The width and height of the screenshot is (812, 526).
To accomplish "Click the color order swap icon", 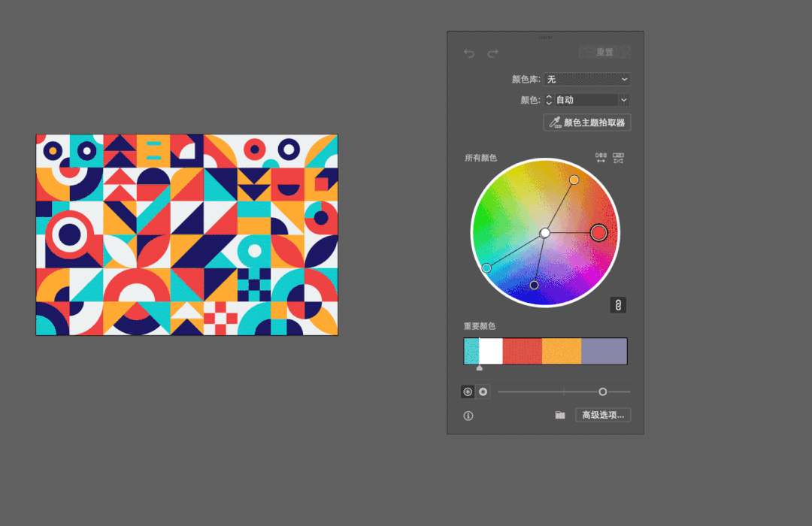I will (x=601, y=159).
